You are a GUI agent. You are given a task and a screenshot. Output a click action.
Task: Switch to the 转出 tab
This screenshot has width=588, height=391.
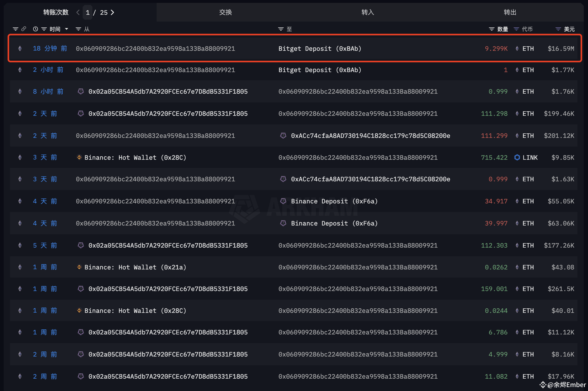click(x=510, y=12)
